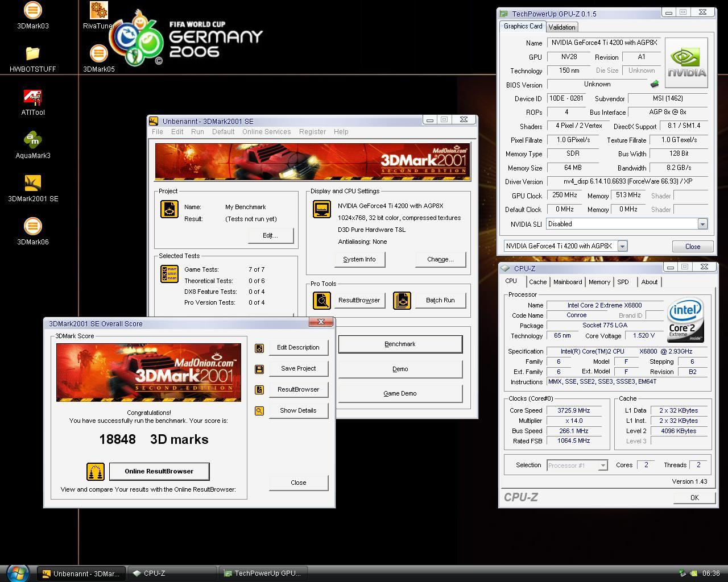Switch to Unbenannt - 3DMark taskbar button
The width and height of the screenshot is (728, 582).
click(81, 573)
